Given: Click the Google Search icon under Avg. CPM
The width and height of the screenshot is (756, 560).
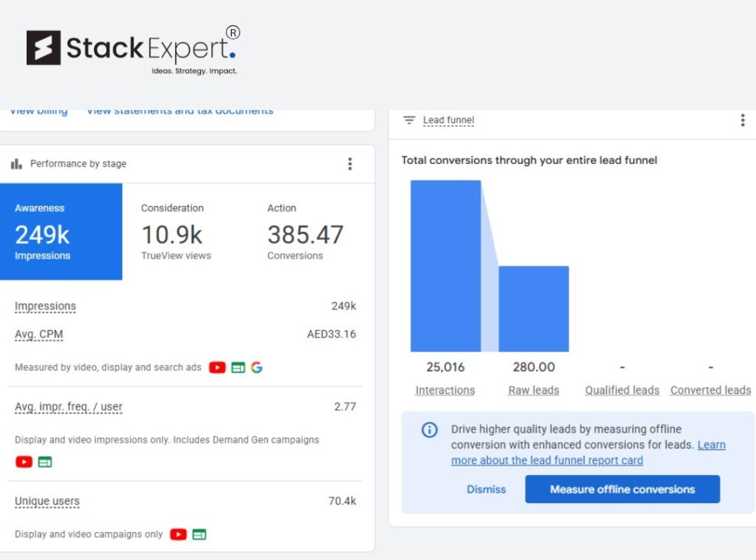Looking at the screenshot, I should coord(257,367).
